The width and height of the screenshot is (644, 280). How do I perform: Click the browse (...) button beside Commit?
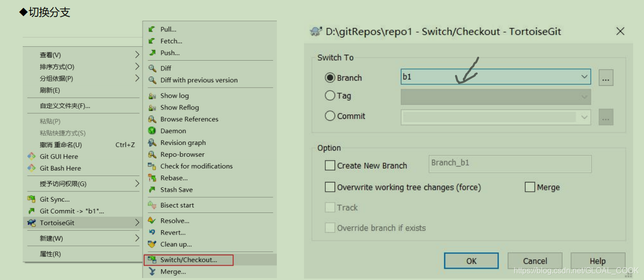[606, 117]
